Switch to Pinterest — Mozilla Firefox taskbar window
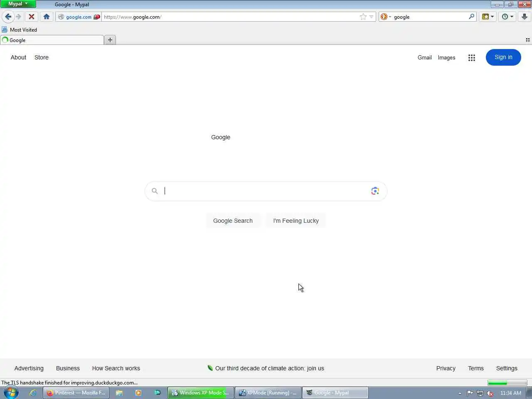The height and width of the screenshot is (399, 532). [76, 393]
